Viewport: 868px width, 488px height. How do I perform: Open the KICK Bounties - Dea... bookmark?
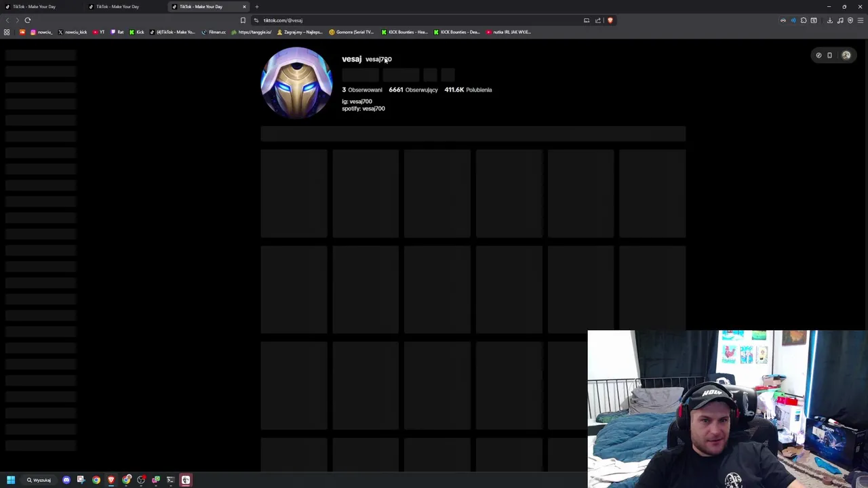tap(456, 32)
